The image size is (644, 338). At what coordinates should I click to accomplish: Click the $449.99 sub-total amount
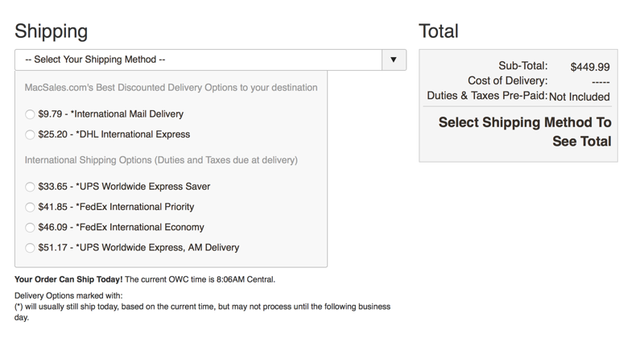coord(589,67)
